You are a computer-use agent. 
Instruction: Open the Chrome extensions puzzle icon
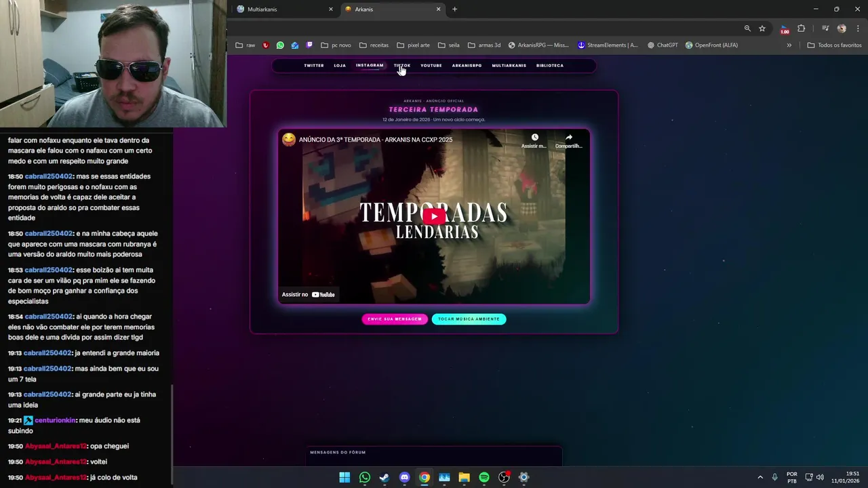coord(802,28)
